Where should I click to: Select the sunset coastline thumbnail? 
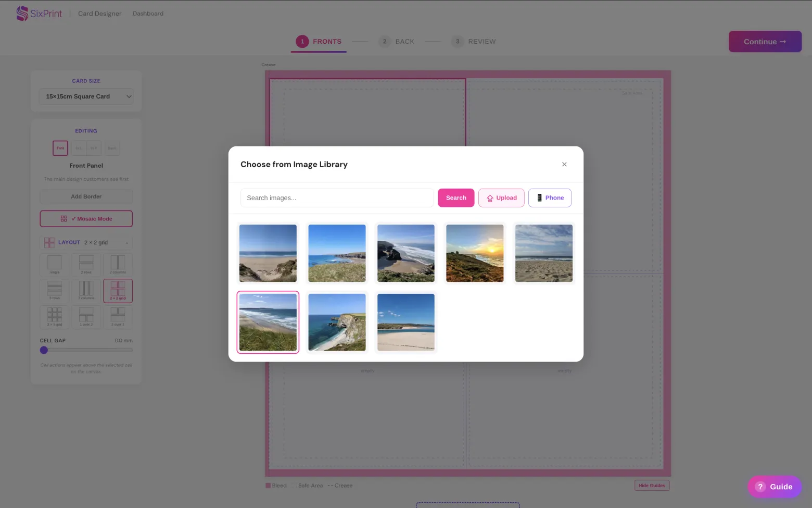coord(475,253)
